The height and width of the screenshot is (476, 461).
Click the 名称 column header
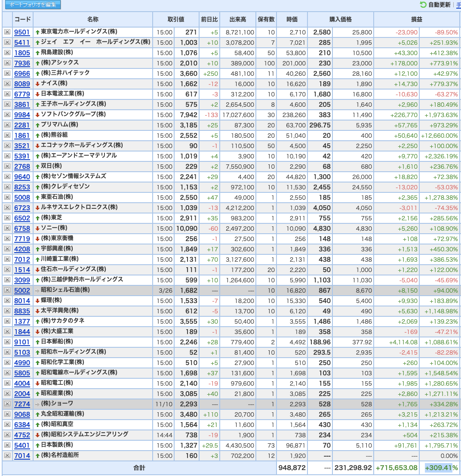tap(93, 19)
